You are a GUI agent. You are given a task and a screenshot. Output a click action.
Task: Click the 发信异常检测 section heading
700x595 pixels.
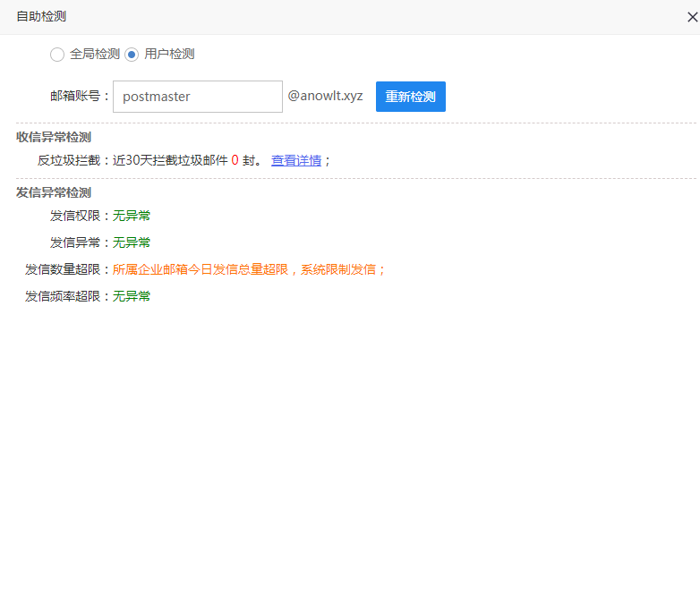click(54, 192)
